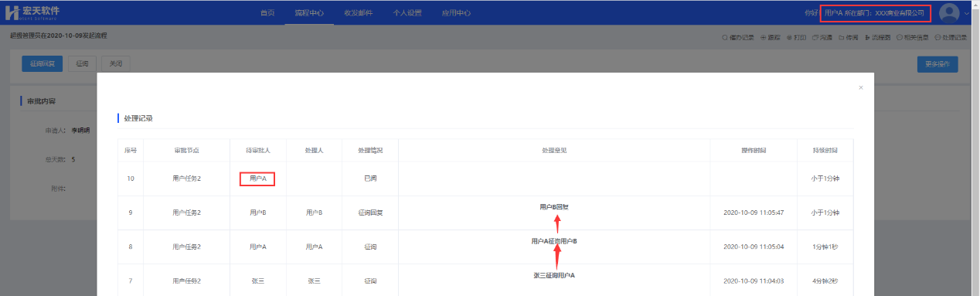Go to the 首页 home tab

[x=267, y=13]
